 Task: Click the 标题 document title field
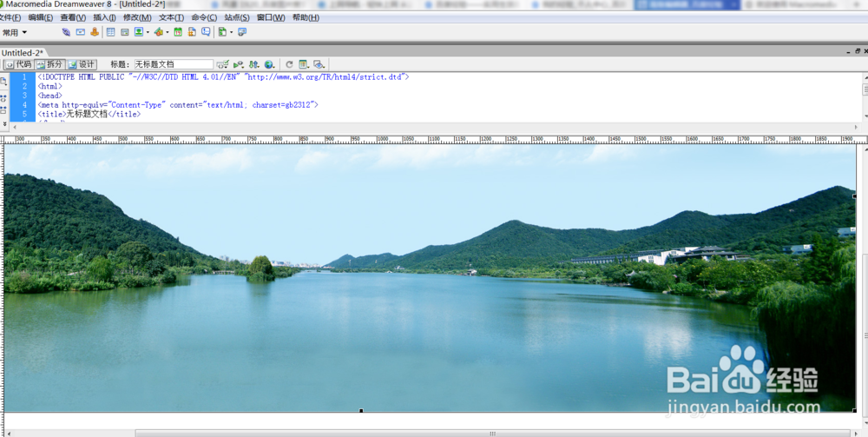coord(174,64)
